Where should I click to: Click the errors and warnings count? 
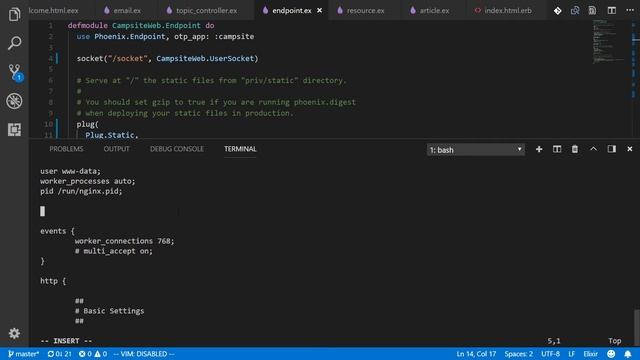tap(93, 354)
